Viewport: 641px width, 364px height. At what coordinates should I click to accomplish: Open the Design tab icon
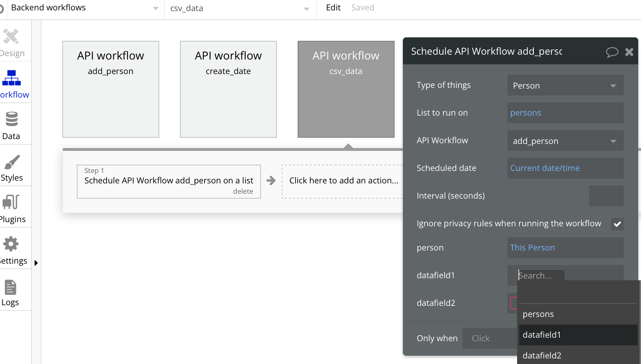pyautogui.click(x=11, y=37)
